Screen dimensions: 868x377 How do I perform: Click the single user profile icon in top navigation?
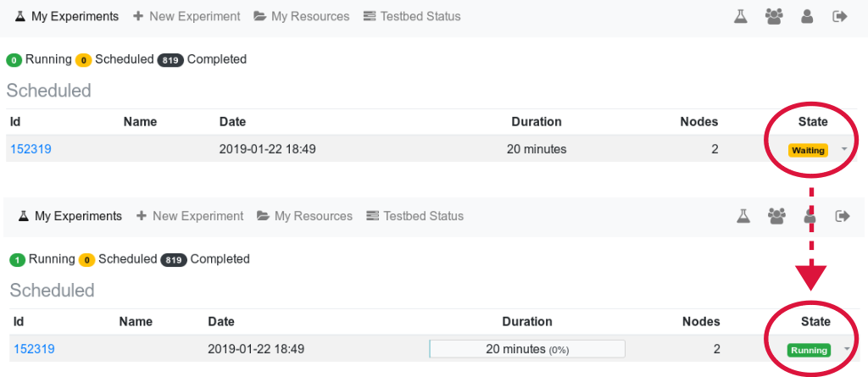click(x=807, y=17)
